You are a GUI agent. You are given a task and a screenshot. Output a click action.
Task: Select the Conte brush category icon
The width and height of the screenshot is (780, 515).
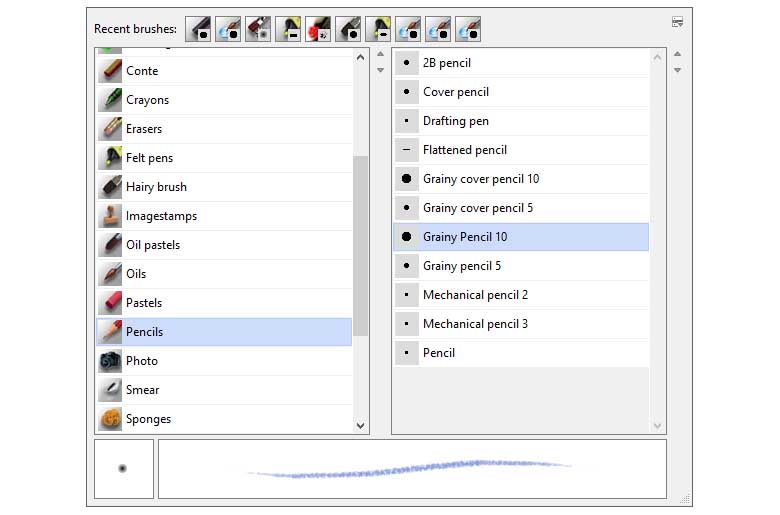[x=110, y=71]
